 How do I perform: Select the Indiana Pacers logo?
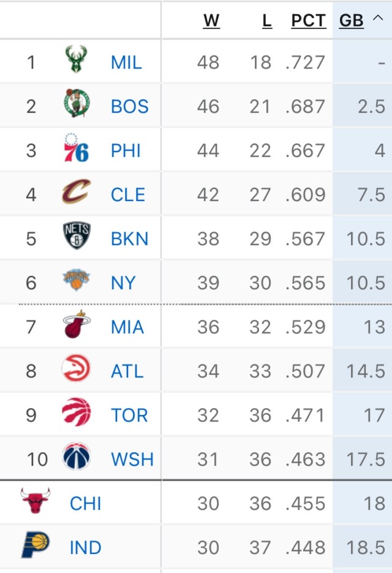pyautogui.click(x=35, y=544)
